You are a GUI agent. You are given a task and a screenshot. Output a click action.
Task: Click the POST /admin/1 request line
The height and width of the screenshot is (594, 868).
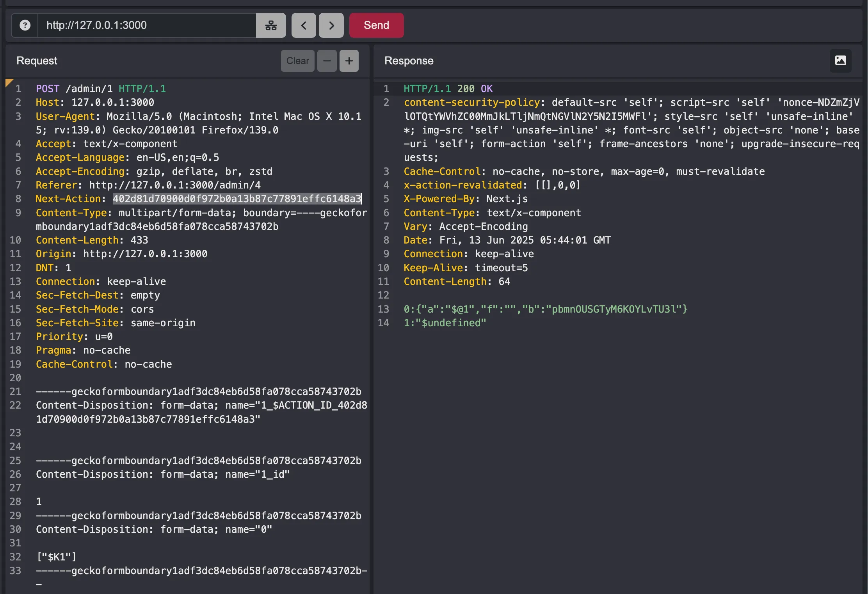101,89
